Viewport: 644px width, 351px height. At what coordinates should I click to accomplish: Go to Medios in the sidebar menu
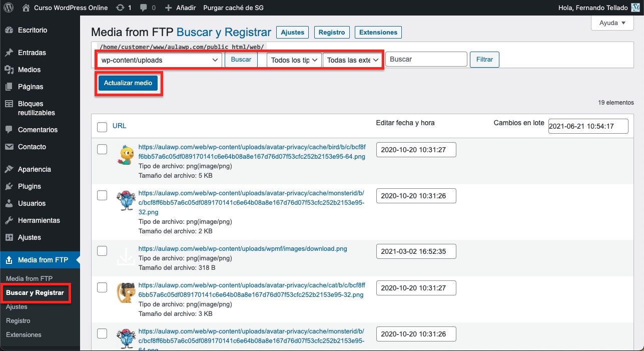click(29, 70)
